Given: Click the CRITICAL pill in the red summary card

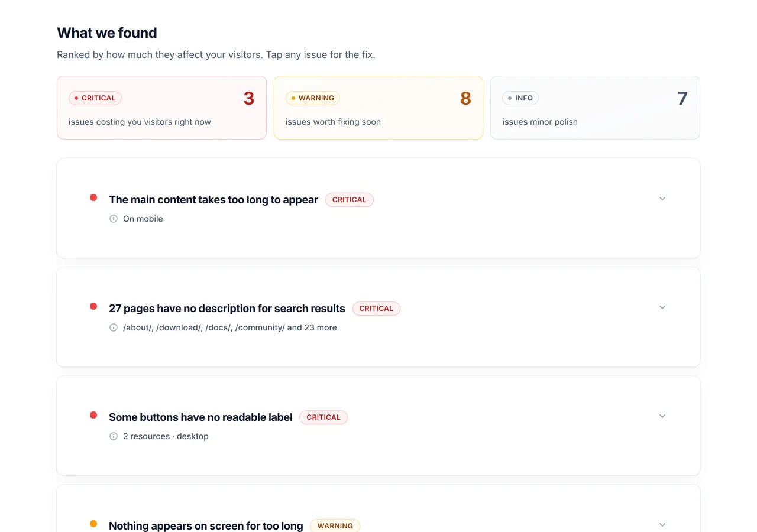Looking at the screenshot, I should click(95, 98).
